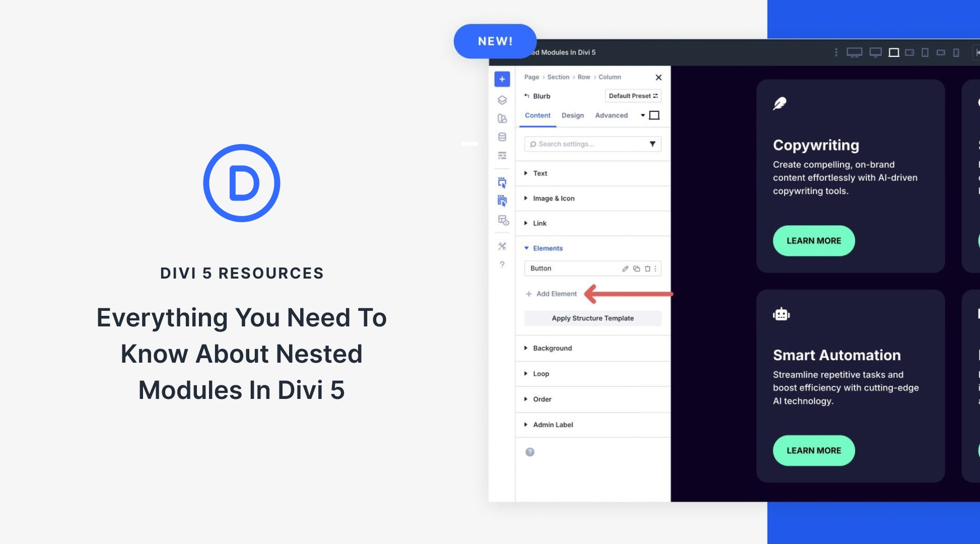Open the Default Preset selector

tap(633, 96)
